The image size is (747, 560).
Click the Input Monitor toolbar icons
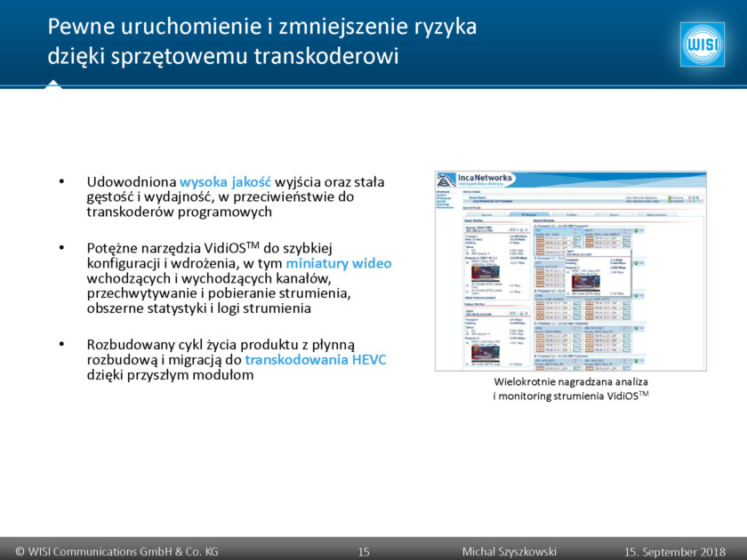(514, 229)
